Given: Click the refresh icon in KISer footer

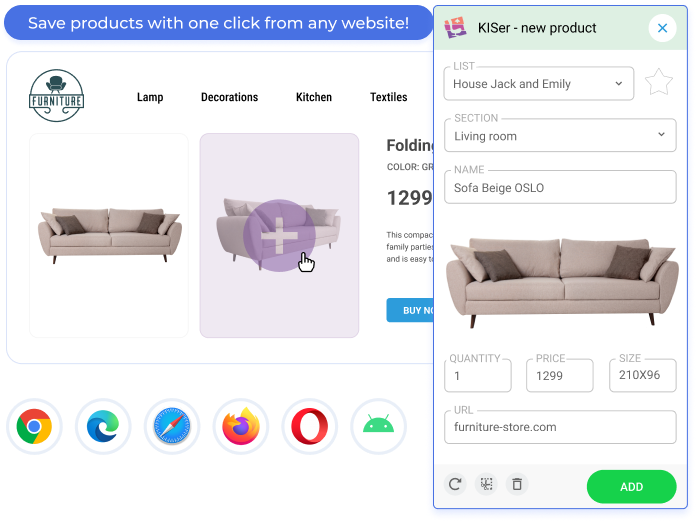Looking at the screenshot, I should point(455,484).
